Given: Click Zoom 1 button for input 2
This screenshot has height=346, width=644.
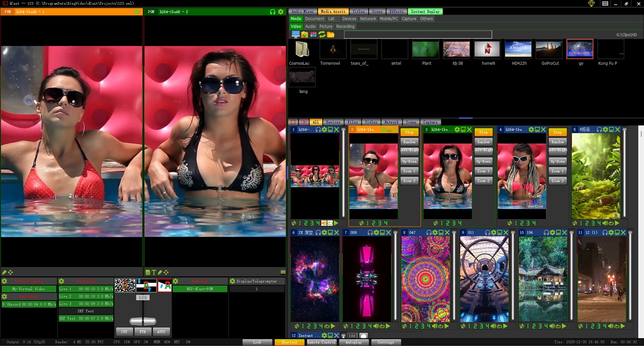Looking at the screenshot, I should (409, 171).
